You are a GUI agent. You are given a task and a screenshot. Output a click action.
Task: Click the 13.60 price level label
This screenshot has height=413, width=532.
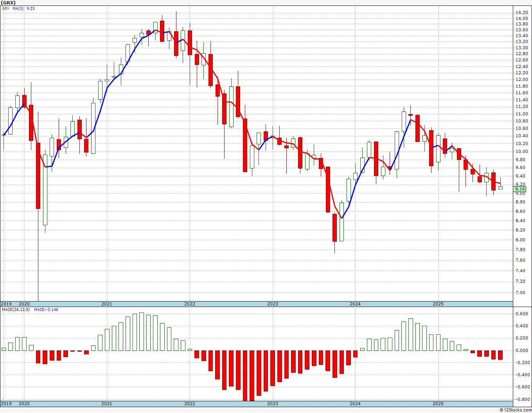pyautogui.click(x=521, y=30)
